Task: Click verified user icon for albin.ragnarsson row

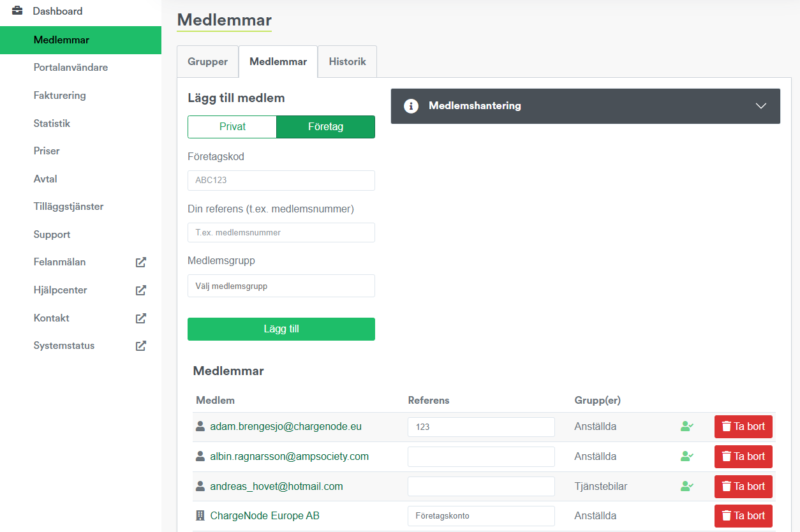Action: (687, 457)
